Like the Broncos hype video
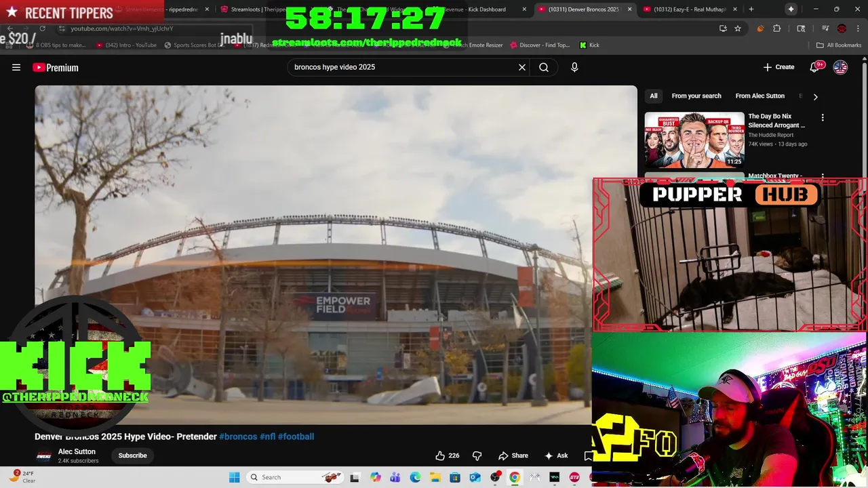The image size is (868, 488). coord(447,455)
